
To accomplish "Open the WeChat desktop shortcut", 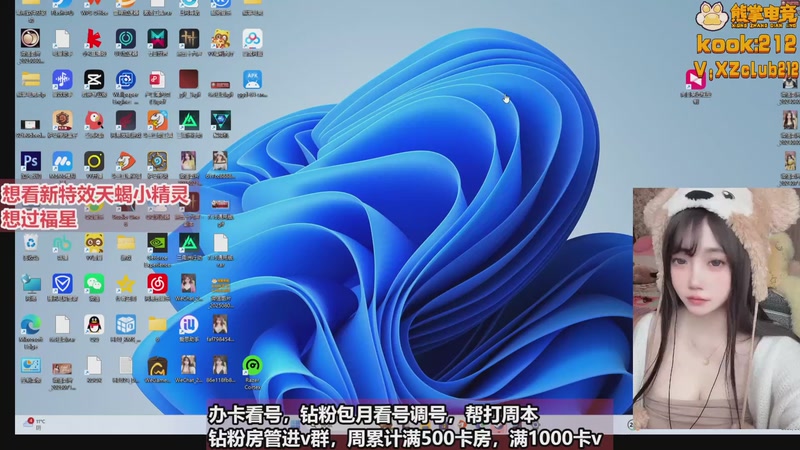I will [x=94, y=284].
